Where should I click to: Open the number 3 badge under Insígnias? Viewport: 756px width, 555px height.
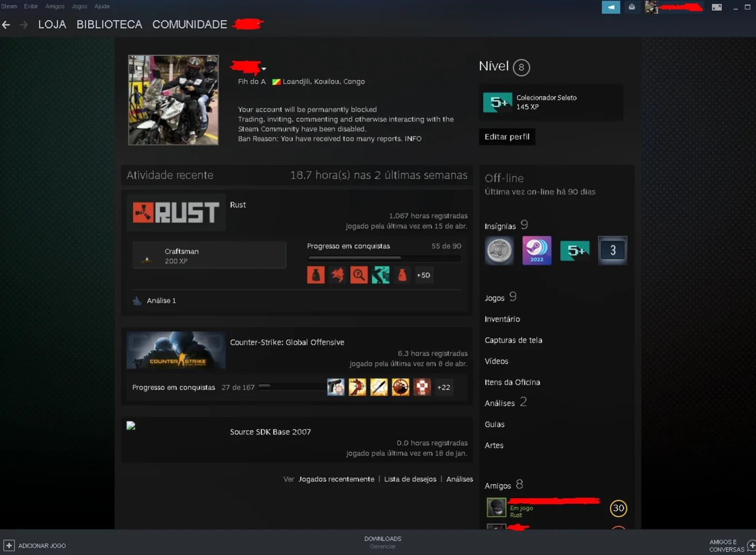(x=613, y=251)
